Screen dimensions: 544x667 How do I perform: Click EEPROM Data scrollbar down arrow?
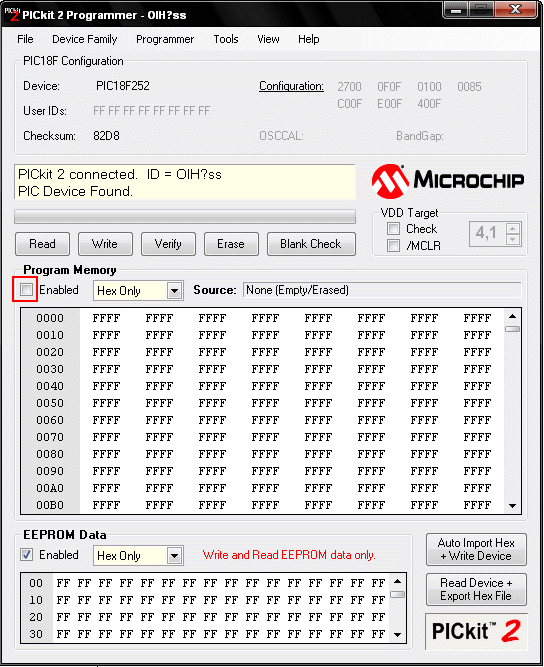click(x=397, y=635)
